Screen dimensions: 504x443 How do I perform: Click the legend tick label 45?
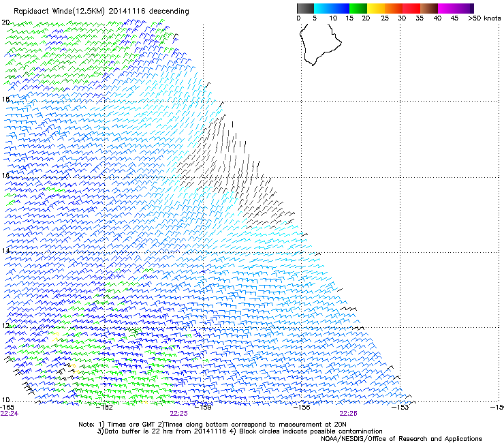tap(454, 18)
